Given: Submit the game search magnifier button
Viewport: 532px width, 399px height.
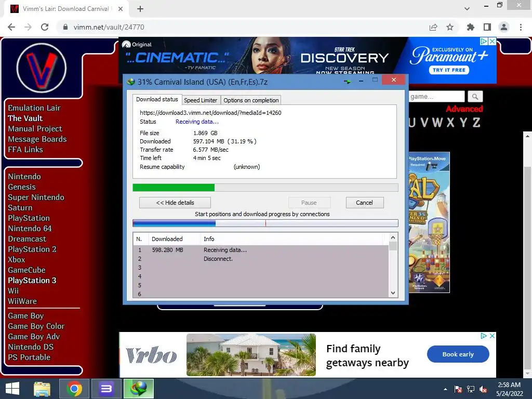Looking at the screenshot, I should [475, 97].
